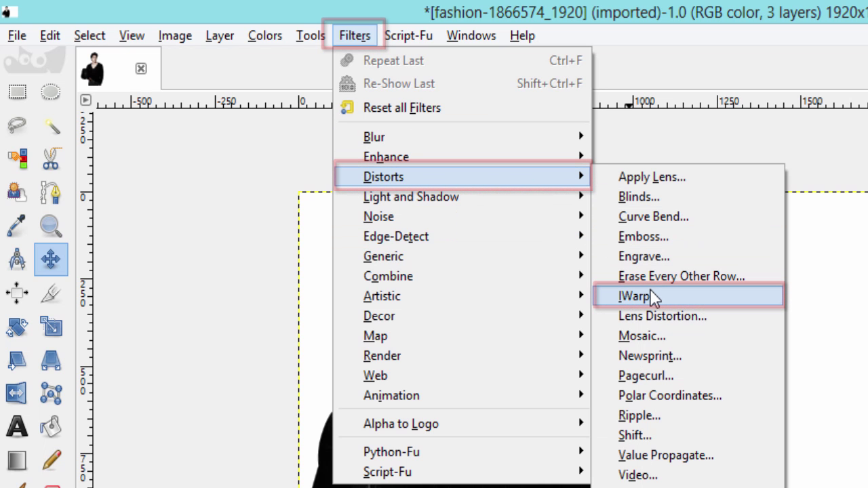Close the image tab with the X
Viewport: 868px width, 488px height.
(140, 68)
